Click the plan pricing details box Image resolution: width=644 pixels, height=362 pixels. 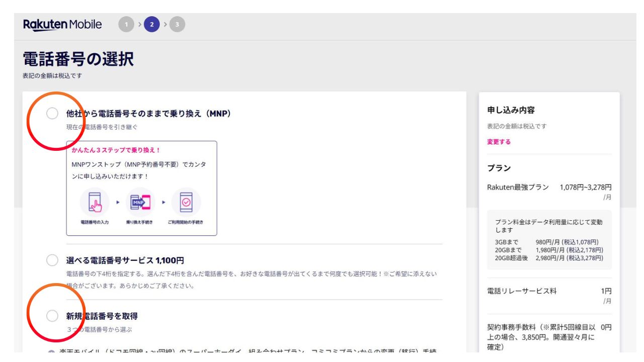tap(549, 240)
